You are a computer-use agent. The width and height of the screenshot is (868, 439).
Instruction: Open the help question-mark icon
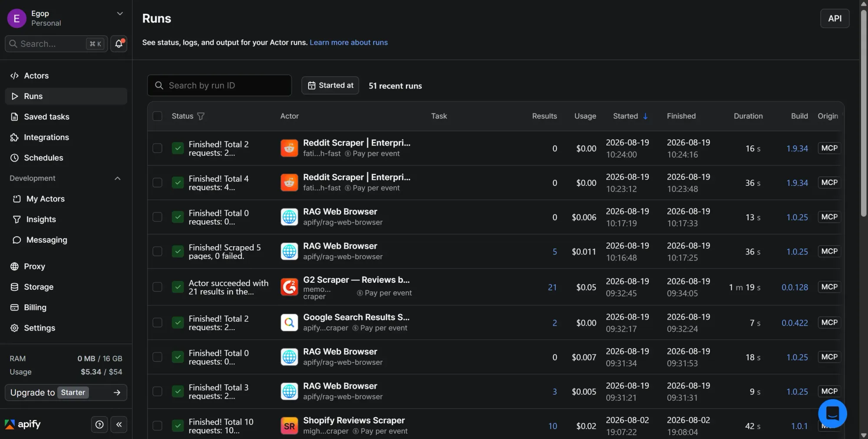(99, 424)
